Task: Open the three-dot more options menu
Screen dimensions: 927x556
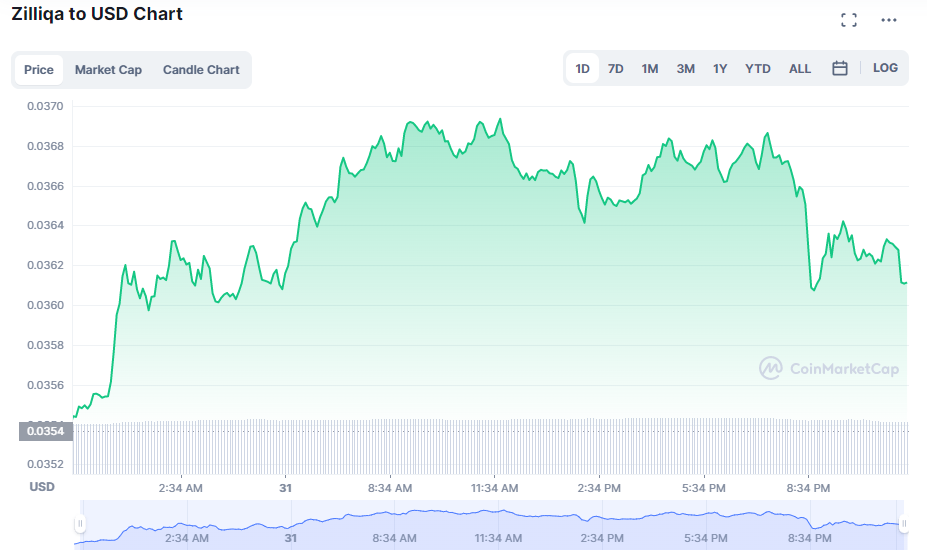Action: coord(889,20)
